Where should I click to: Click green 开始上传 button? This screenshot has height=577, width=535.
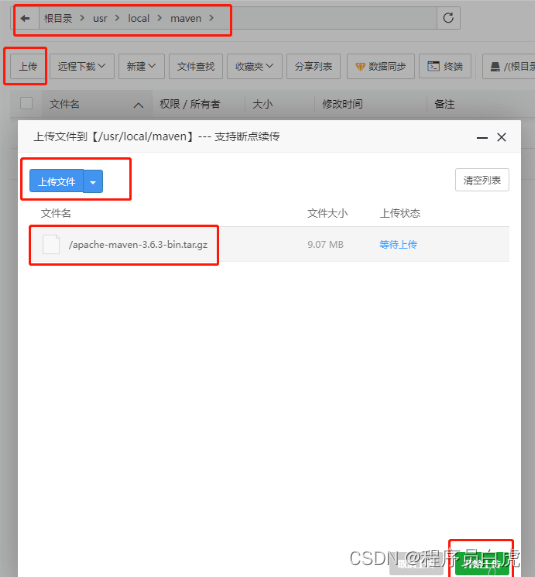[x=482, y=564]
